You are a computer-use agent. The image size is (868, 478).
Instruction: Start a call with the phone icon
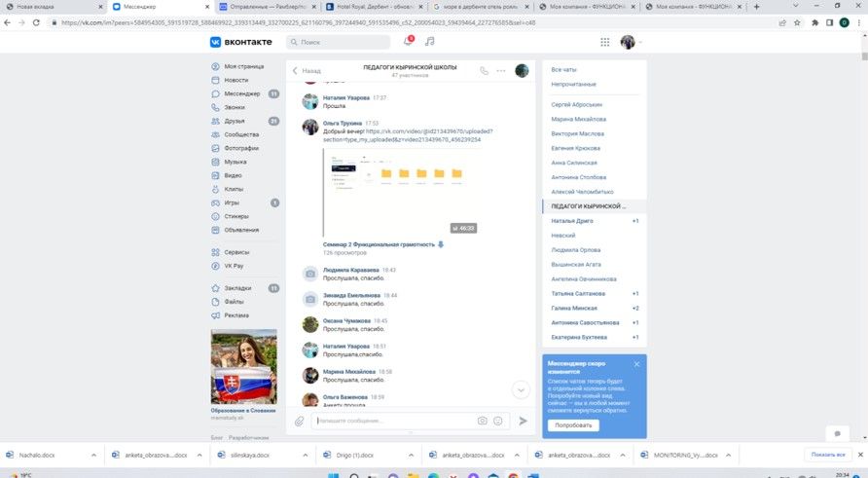485,70
